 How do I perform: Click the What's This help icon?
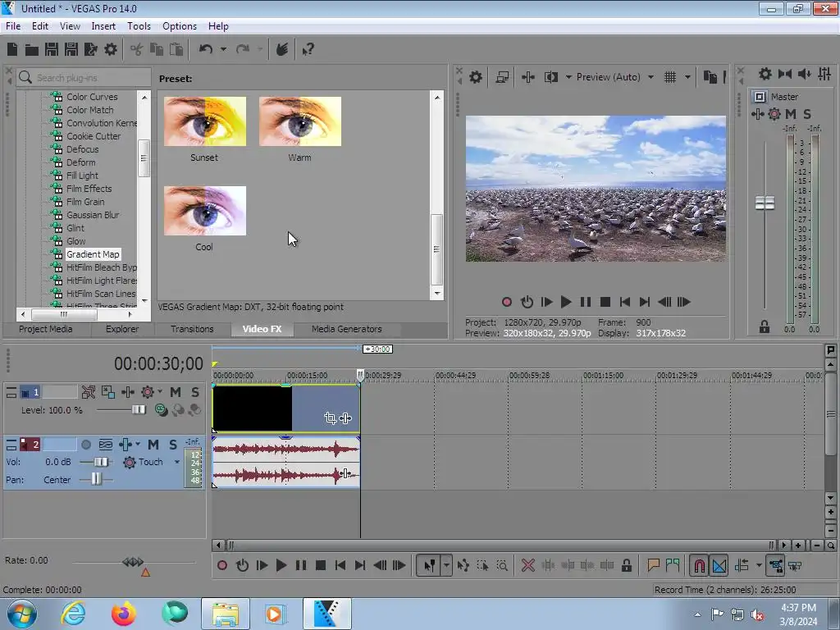click(x=308, y=50)
